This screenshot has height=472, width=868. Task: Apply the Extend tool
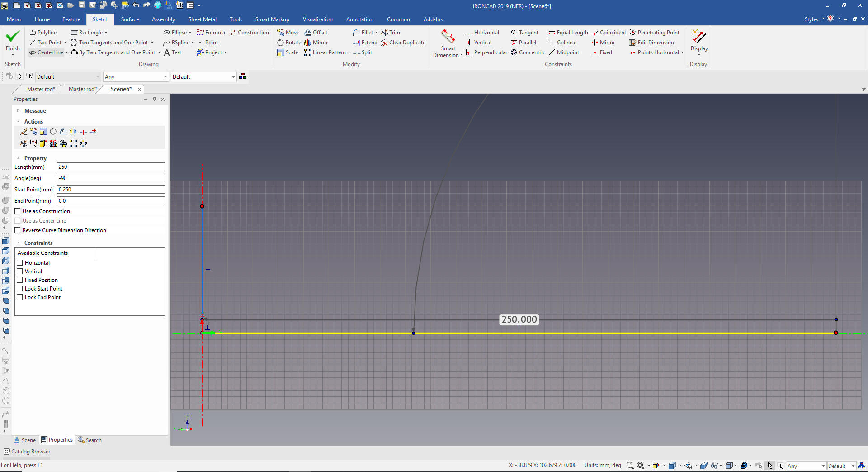pyautogui.click(x=365, y=43)
